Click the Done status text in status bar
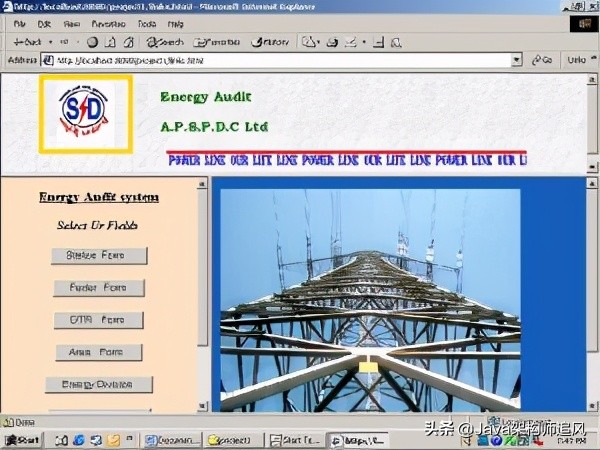Viewport: 600px width, 450px height. [25, 423]
